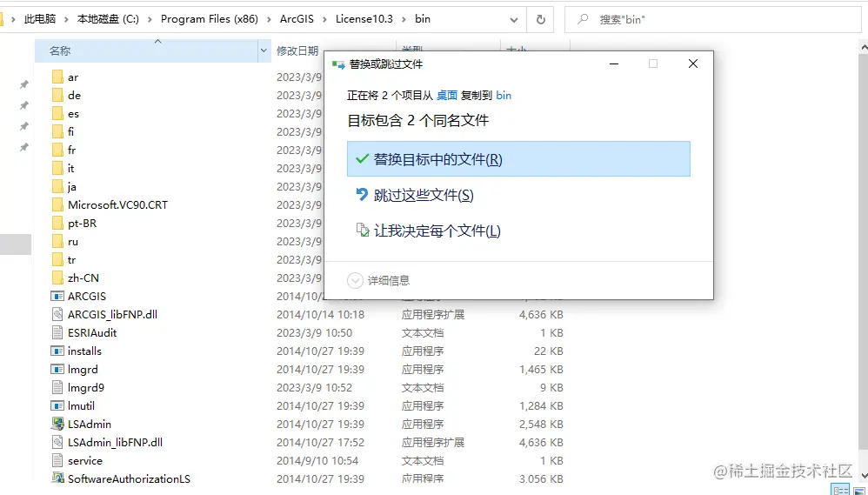Select the ARCGIS application icon
This screenshot has width=868, height=495.
pyautogui.click(x=57, y=297)
